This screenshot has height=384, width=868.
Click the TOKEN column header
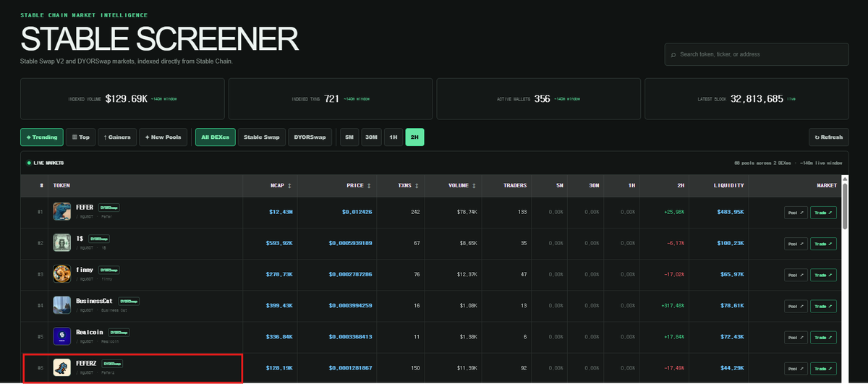coord(62,186)
